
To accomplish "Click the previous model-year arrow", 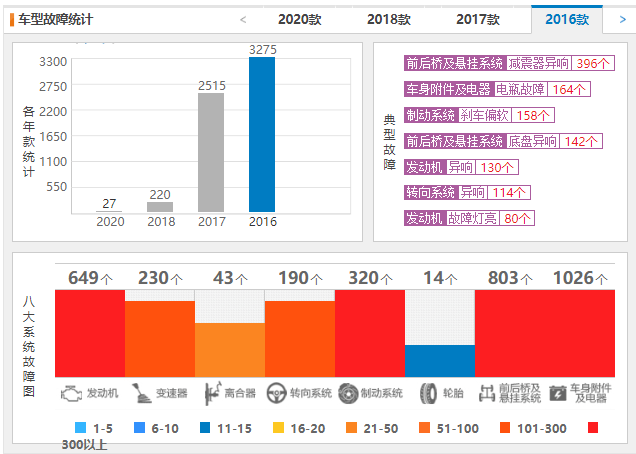I will click(x=243, y=19).
